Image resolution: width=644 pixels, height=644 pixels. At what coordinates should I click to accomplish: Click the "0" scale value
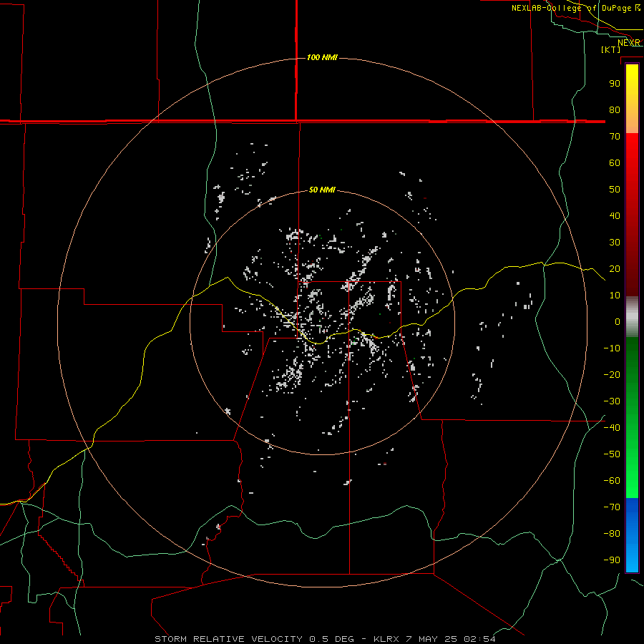point(618,322)
